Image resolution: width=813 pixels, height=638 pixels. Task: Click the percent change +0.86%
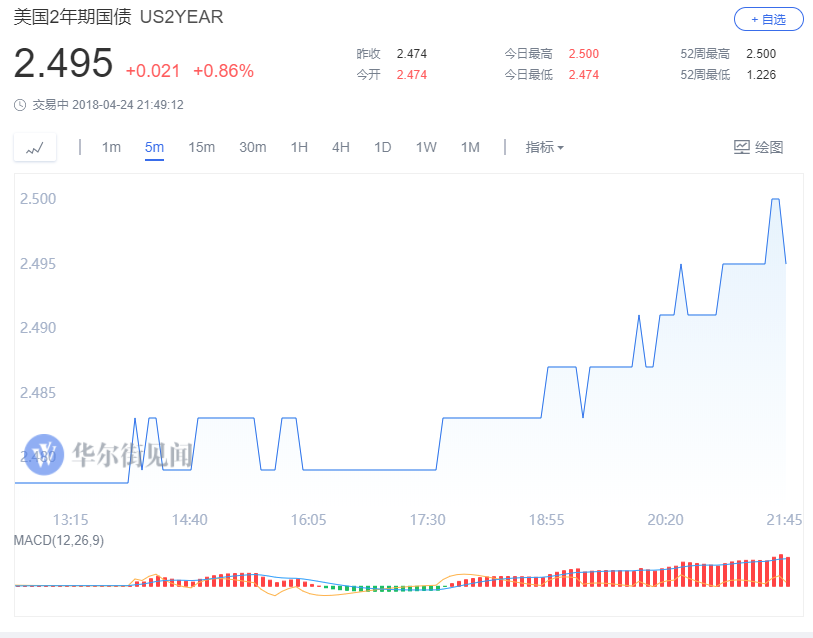(223, 71)
